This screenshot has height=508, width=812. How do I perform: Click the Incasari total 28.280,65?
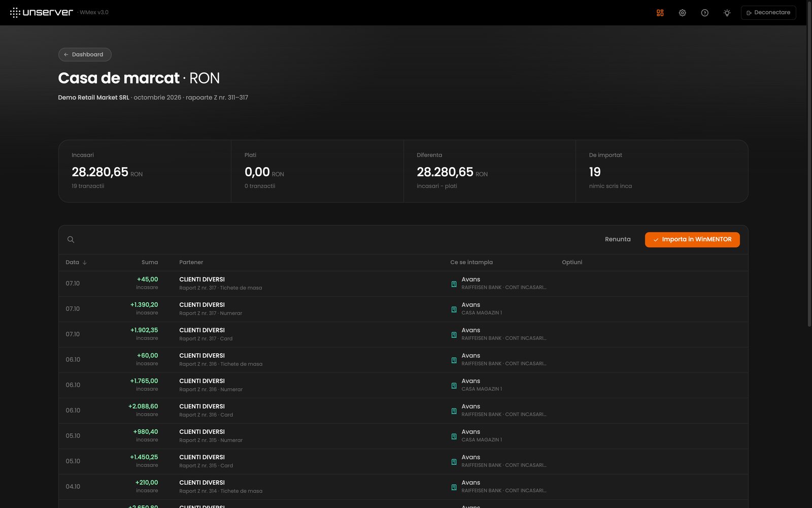[x=100, y=172]
